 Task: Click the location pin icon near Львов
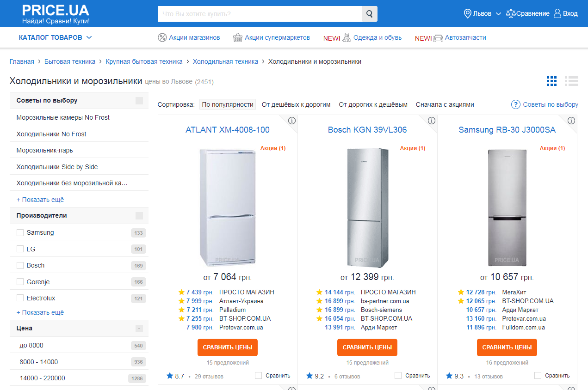(467, 13)
